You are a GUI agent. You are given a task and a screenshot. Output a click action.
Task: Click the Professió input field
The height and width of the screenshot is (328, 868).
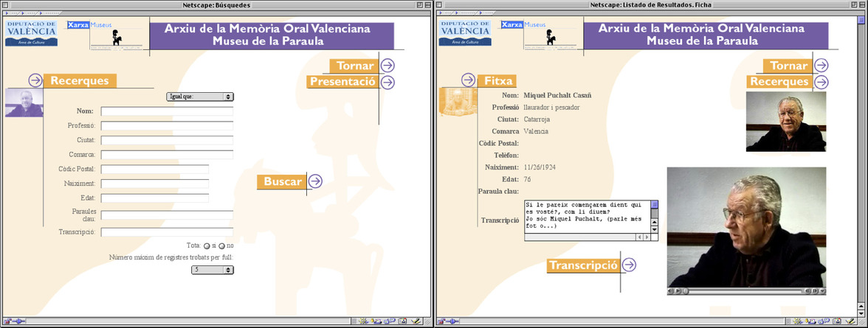[x=167, y=125]
